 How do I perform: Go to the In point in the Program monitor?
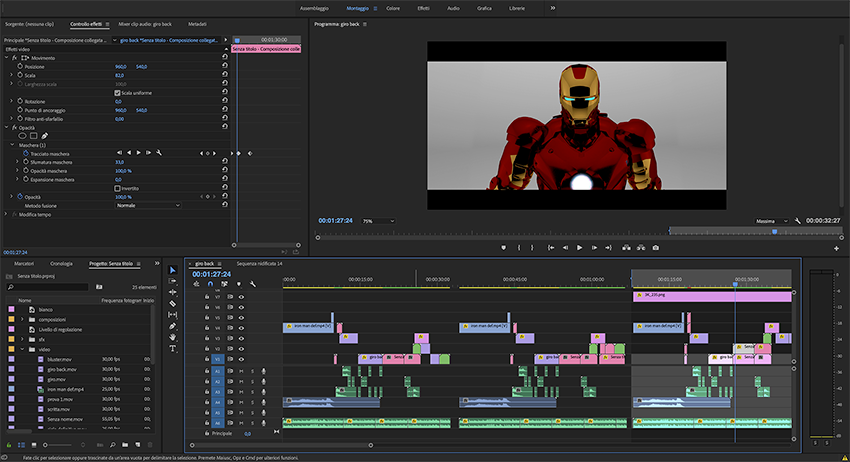tap(551, 248)
